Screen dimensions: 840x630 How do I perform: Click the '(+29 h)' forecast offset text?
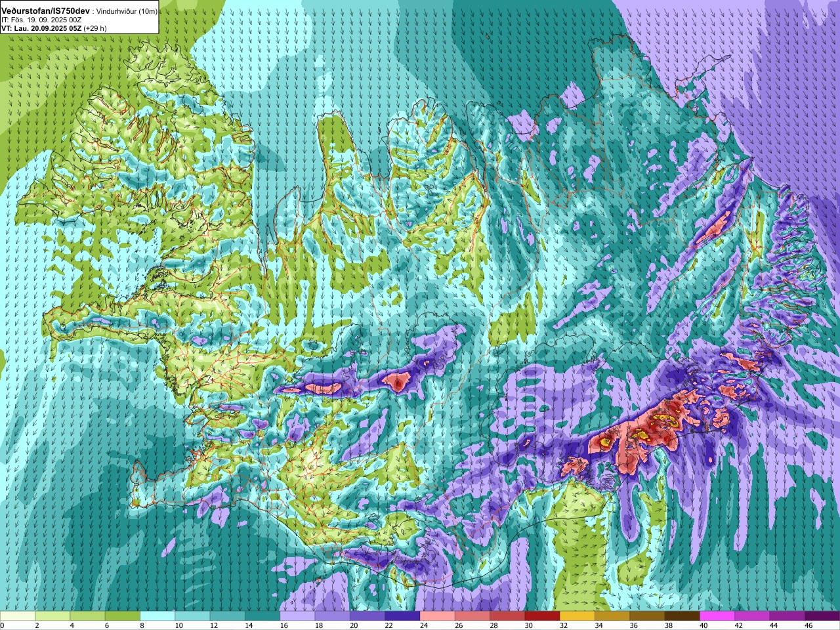[x=95, y=28]
